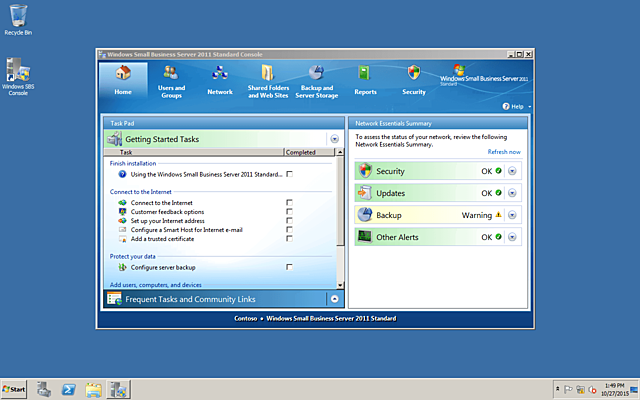The height and width of the screenshot is (400, 640).
Task: Check the Customer feedback options completed box
Action: pyautogui.click(x=289, y=211)
